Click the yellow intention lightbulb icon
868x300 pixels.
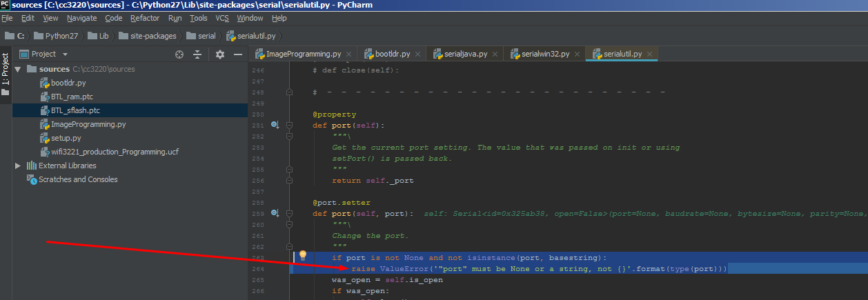[x=302, y=255]
